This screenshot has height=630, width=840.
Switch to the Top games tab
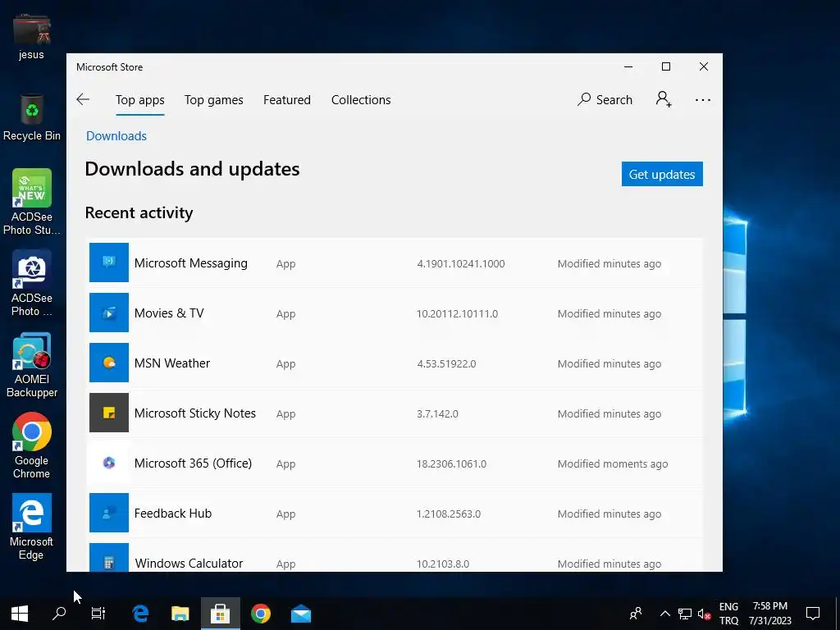(x=214, y=100)
